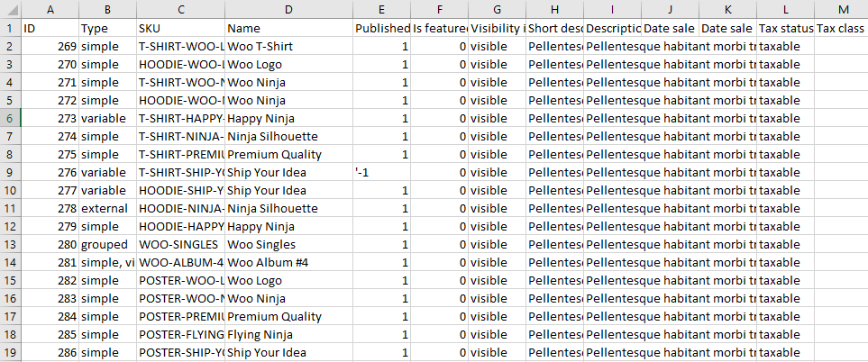Click the "Woo Album #4" name cell
The image size is (868, 362).
point(288,262)
